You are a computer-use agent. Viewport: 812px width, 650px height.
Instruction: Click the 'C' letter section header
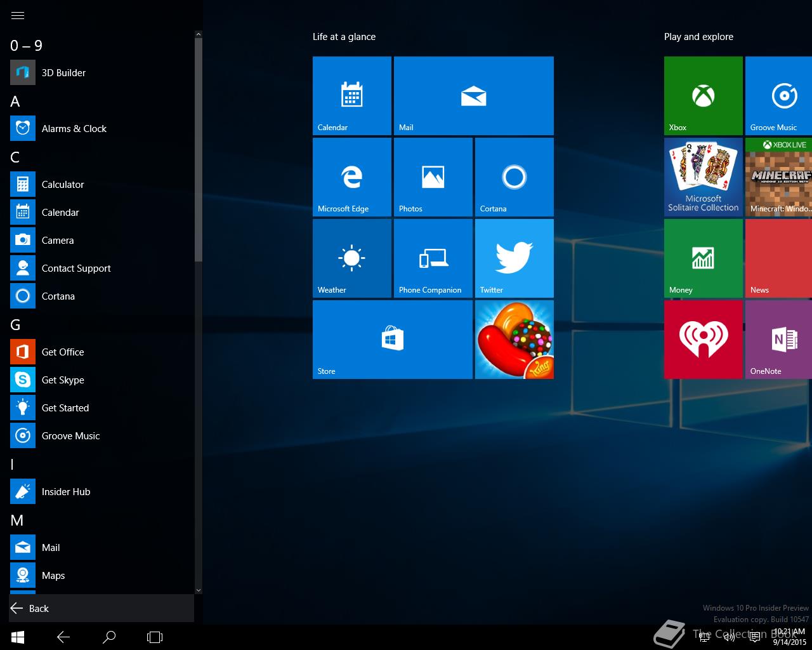point(15,157)
